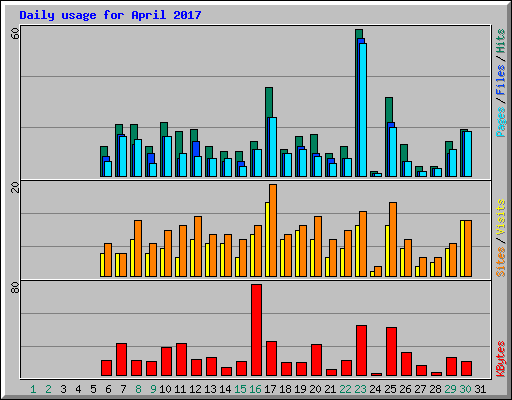Click day label 17 on the x-axis
Viewport: 512px width, 400px height.
point(270,389)
